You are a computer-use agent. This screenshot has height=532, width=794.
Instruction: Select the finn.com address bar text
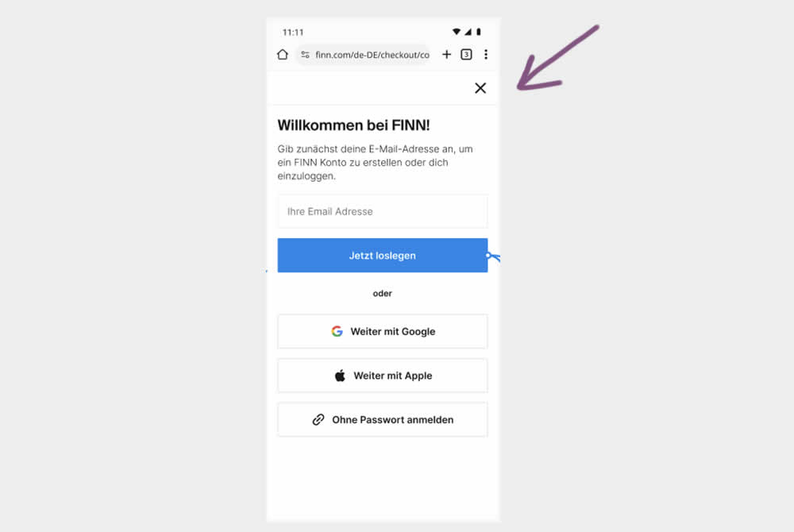click(x=372, y=55)
